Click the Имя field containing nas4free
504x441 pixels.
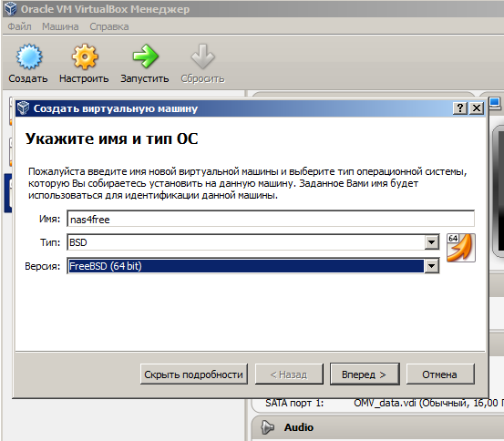click(x=271, y=220)
